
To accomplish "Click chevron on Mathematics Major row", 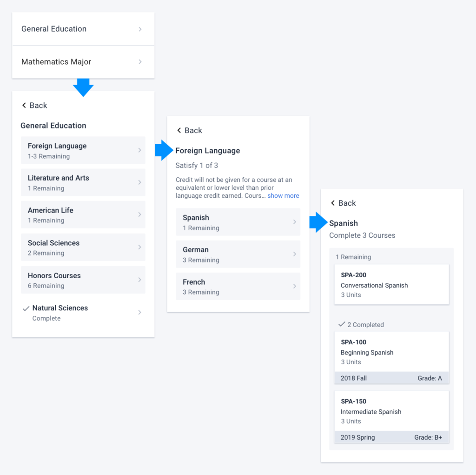I will [140, 62].
